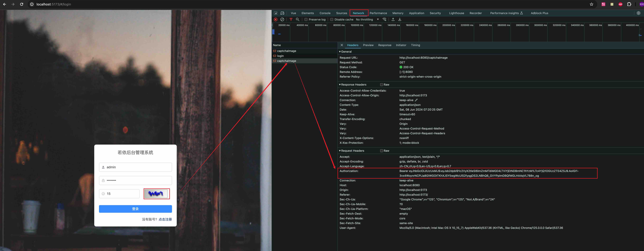644x251 pixels.
Task: Click the flask icon beside Performance insights
Action: pos(522,13)
